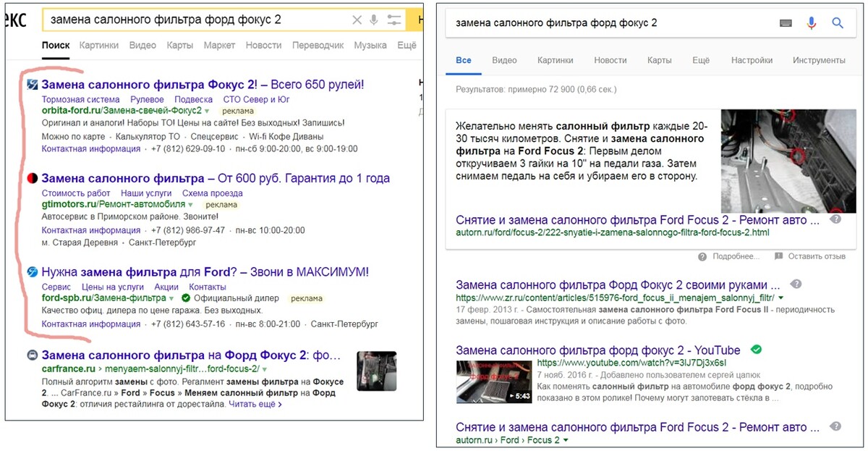This screenshot has width=868, height=451.
Task: Open carfrance.ru result thumbnail image
Action: 377,371
